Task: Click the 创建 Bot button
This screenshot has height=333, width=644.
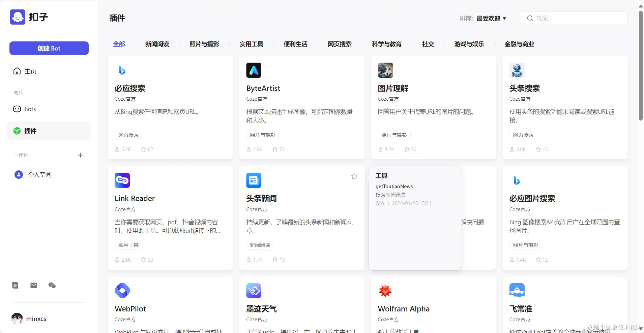Action: pyautogui.click(x=49, y=48)
